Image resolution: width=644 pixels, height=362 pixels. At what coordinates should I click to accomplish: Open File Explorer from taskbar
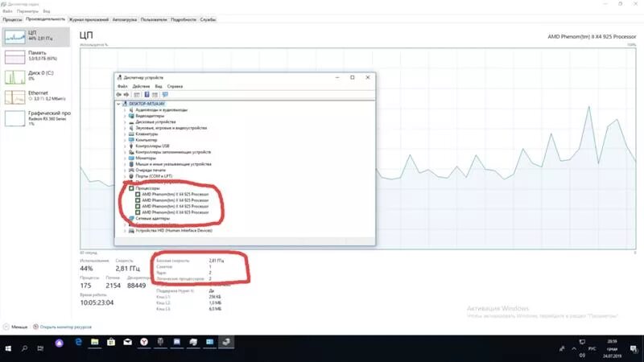pyautogui.click(x=95, y=342)
